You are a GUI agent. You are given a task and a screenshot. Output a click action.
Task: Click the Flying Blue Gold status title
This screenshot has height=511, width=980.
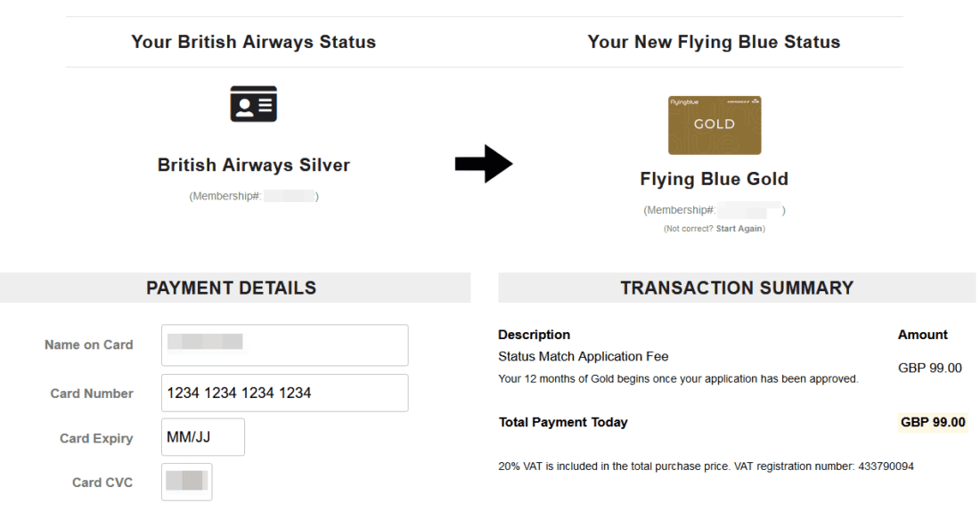[x=714, y=179]
